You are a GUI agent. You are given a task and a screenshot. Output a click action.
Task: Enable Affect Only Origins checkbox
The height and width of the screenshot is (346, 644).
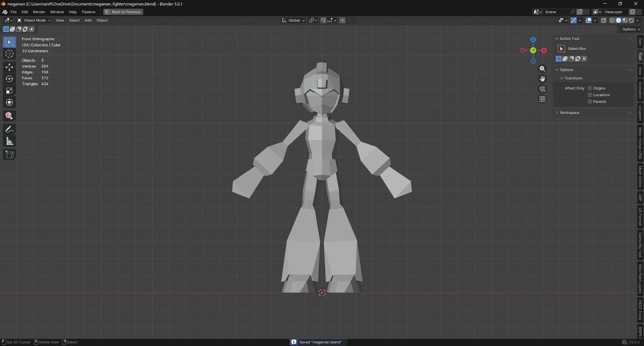pyautogui.click(x=590, y=88)
